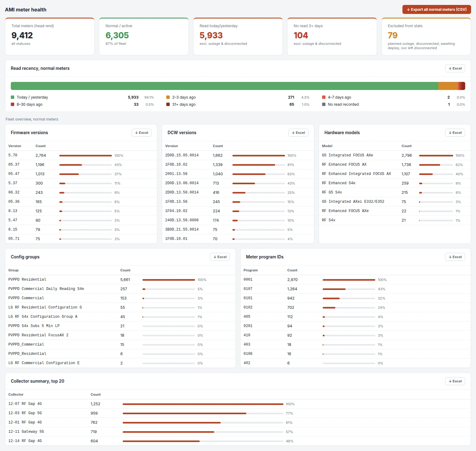Screen dimensions: 476x451
Task: Select PVPPD Residential config group
Action: pos(120,280)
